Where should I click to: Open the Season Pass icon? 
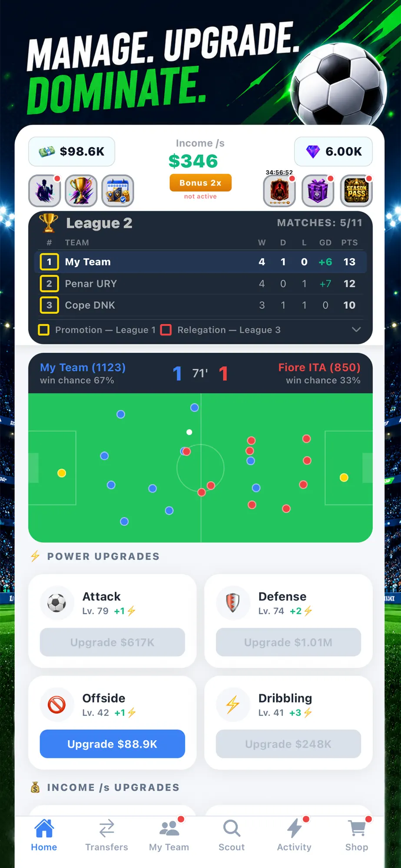pos(356,191)
